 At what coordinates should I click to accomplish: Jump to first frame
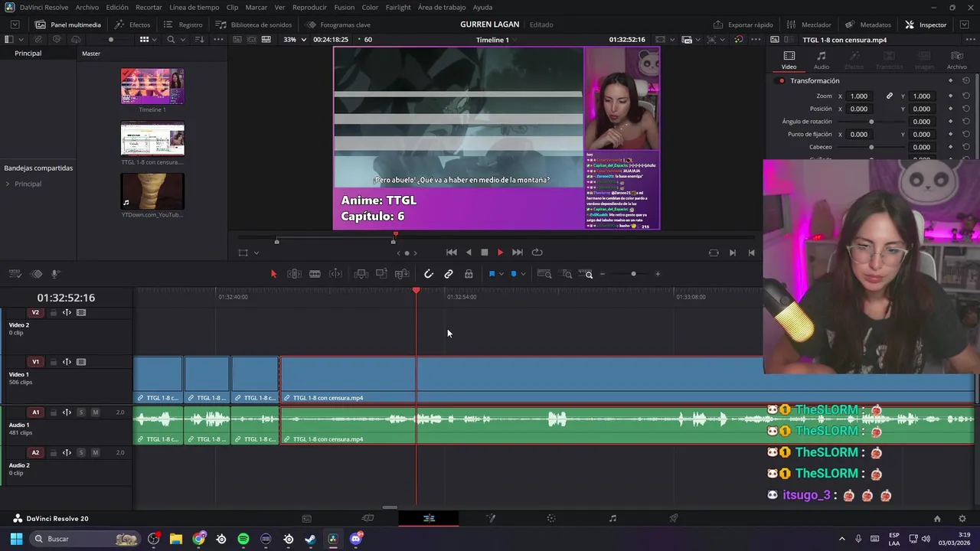452,253
